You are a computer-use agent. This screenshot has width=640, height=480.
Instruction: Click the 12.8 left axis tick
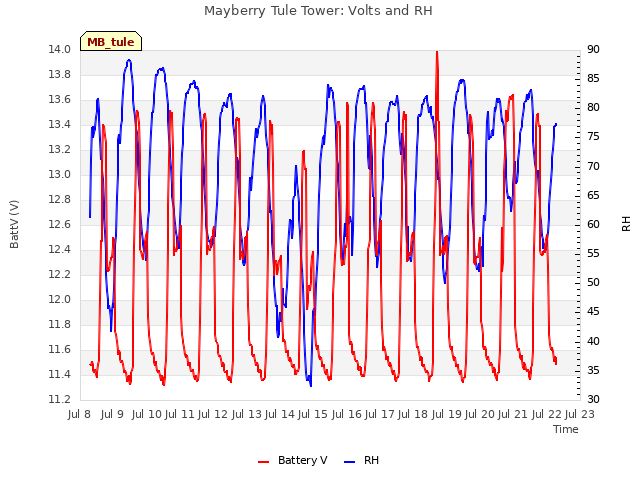(59, 200)
